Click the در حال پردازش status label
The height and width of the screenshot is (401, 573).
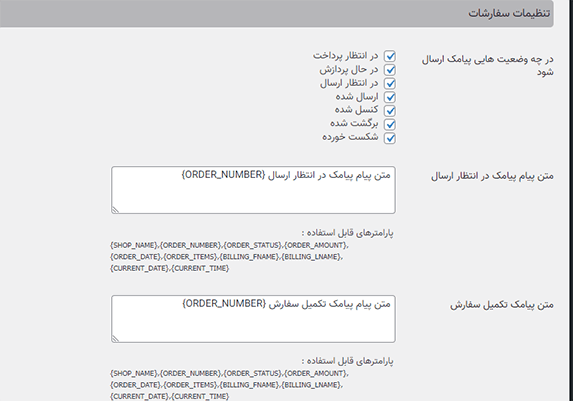[x=349, y=69]
